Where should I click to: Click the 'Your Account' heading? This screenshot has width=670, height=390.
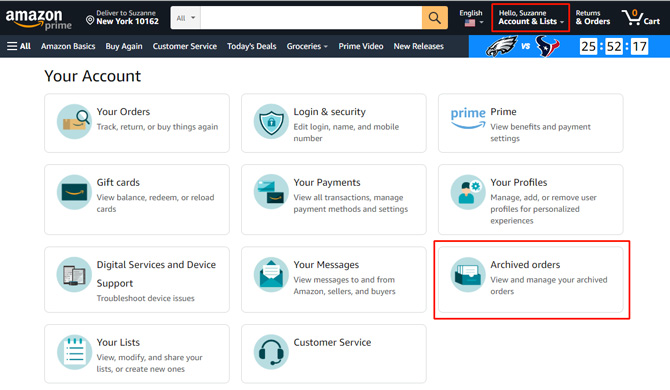tap(93, 76)
